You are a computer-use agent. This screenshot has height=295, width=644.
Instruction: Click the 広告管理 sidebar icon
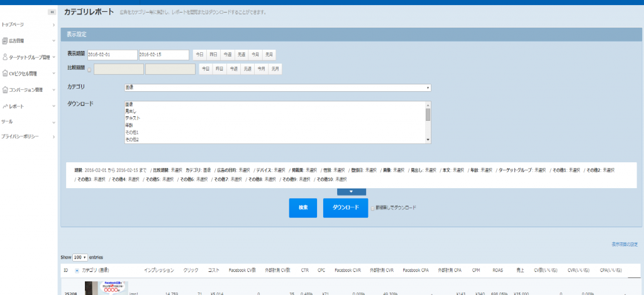[x=5, y=41]
